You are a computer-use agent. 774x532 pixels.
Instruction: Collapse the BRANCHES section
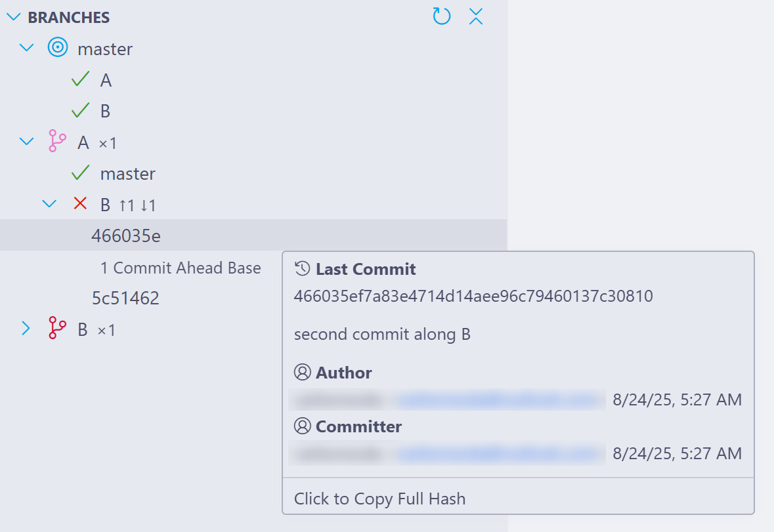tap(13, 18)
